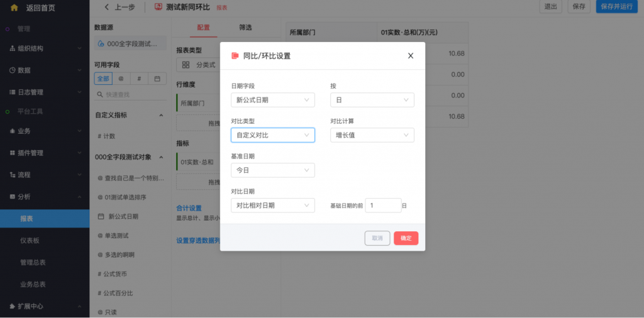Click the 数据 sidebar menu icon
Viewport: 644px width, 318px height.
13,70
